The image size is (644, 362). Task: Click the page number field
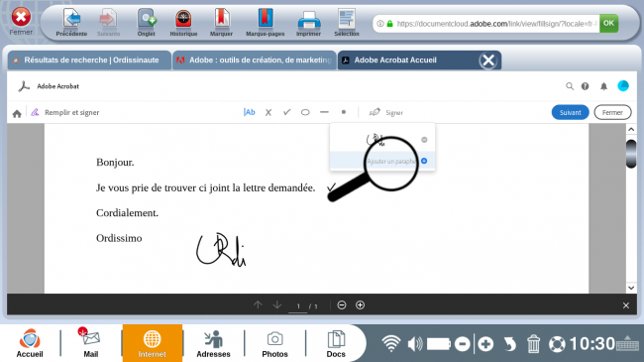[298, 306]
